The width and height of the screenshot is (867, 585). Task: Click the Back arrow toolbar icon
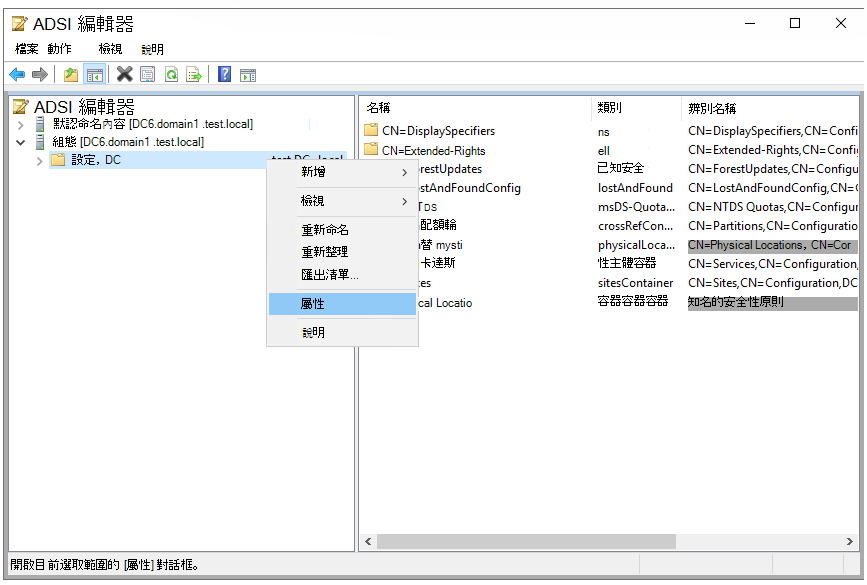click(x=17, y=75)
